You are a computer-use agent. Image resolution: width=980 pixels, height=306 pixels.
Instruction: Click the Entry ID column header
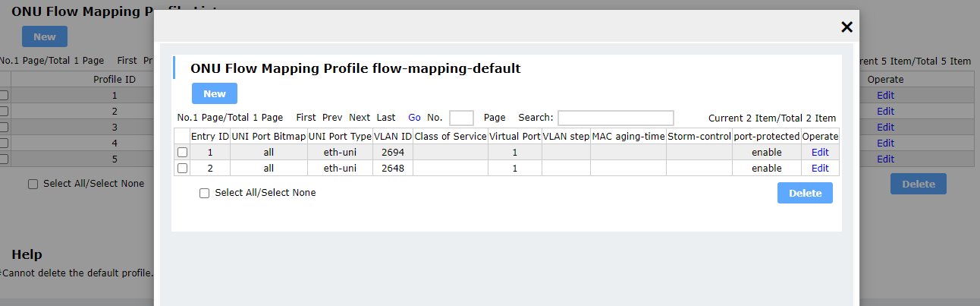point(210,137)
